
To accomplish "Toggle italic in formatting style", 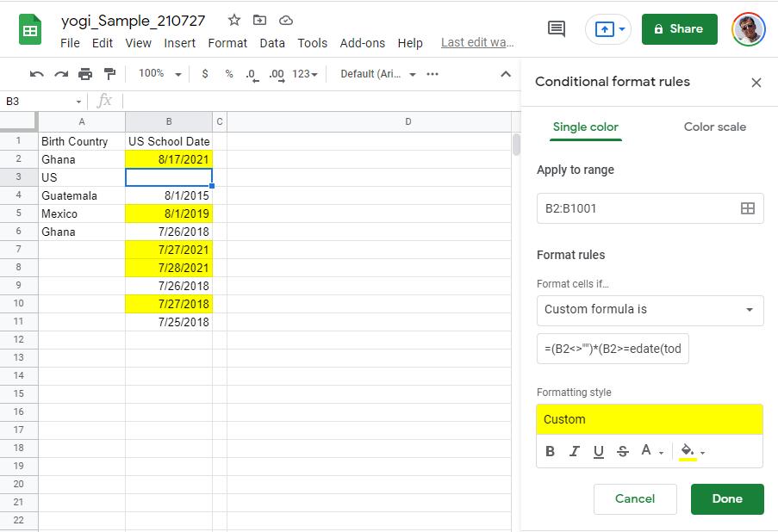I will tap(574, 450).
